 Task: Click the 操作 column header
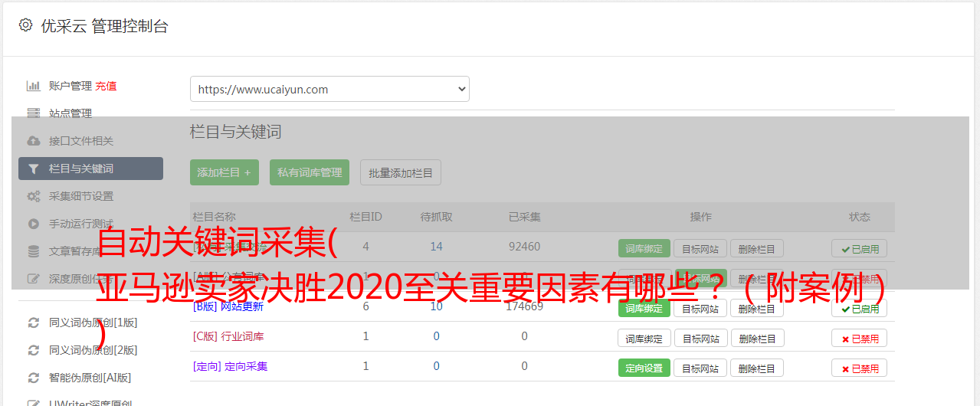tap(700, 217)
